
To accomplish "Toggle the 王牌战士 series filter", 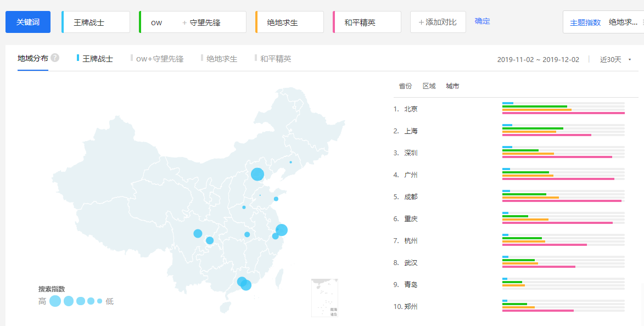I will [x=95, y=59].
